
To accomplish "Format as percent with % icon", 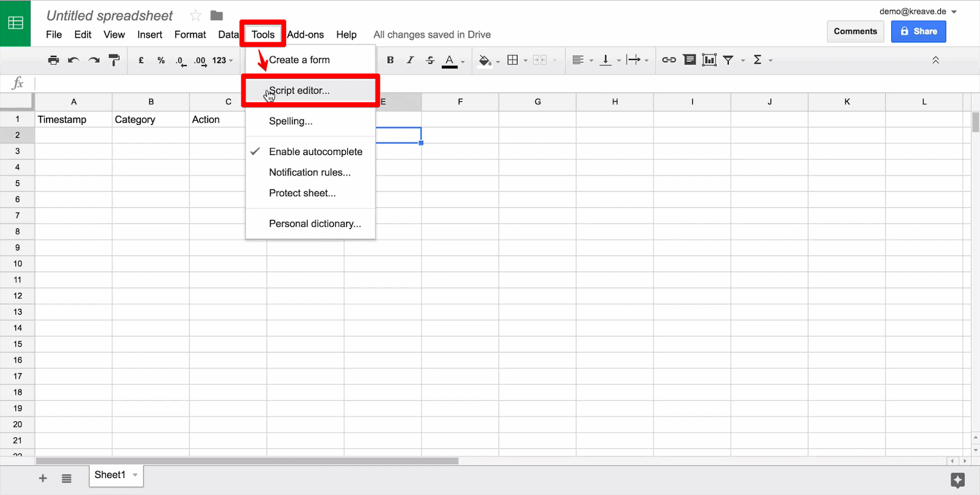I will click(161, 60).
